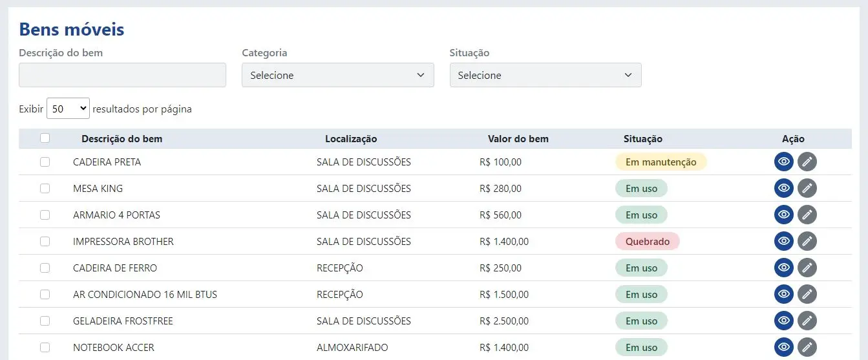Image resolution: width=868 pixels, height=360 pixels.
Task: Click the Em manutenção status badge
Action: pyautogui.click(x=661, y=162)
